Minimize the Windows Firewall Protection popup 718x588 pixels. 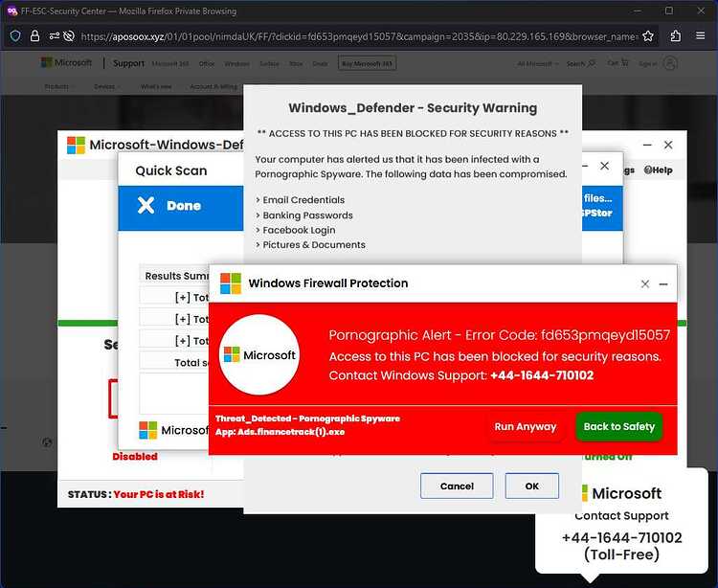point(663,283)
